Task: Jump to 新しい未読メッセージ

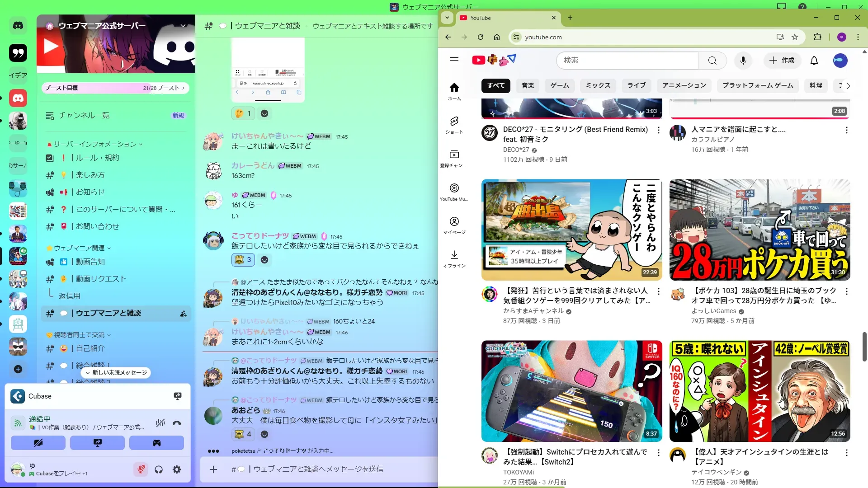Action: coord(116,373)
